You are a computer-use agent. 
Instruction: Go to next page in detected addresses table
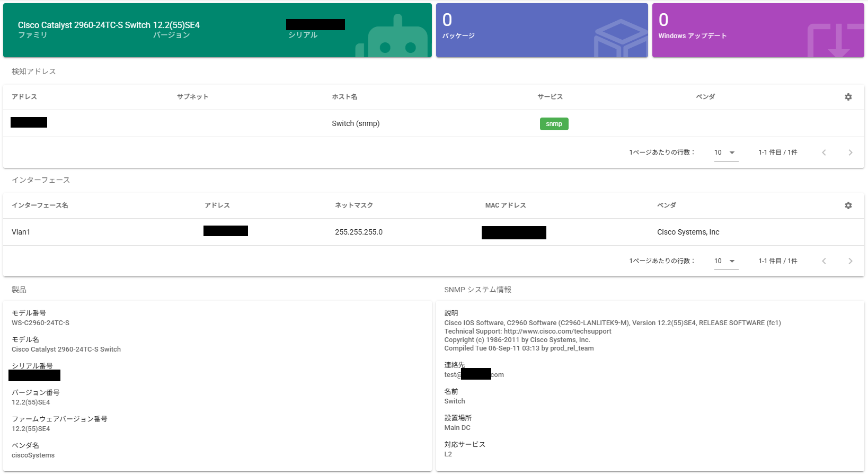pyautogui.click(x=850, y=152)
